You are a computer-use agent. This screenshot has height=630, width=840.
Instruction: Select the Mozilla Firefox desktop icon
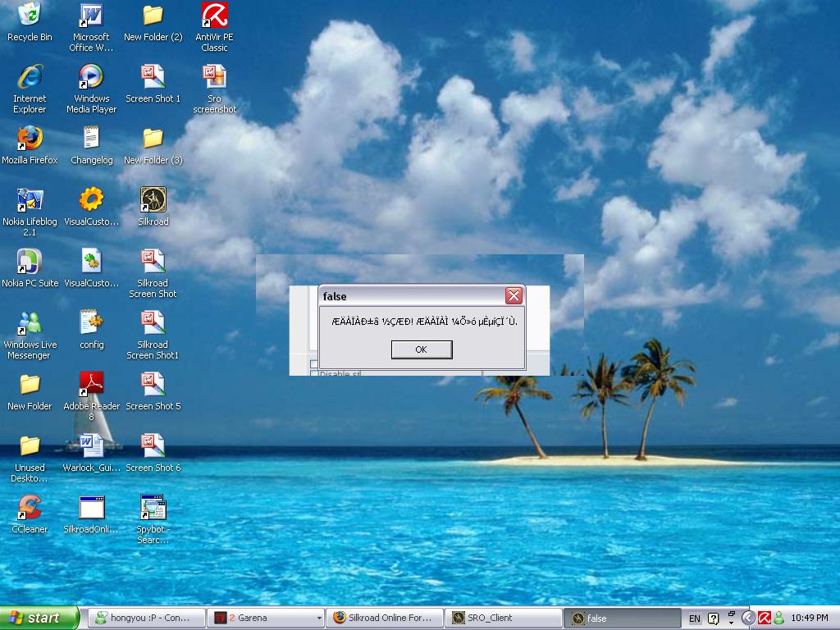coord(30,139)
